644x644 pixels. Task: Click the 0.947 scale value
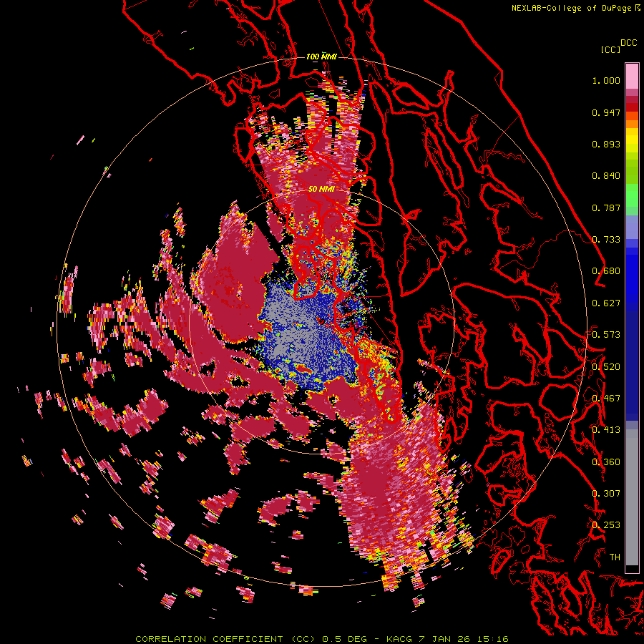coord(606,112)
